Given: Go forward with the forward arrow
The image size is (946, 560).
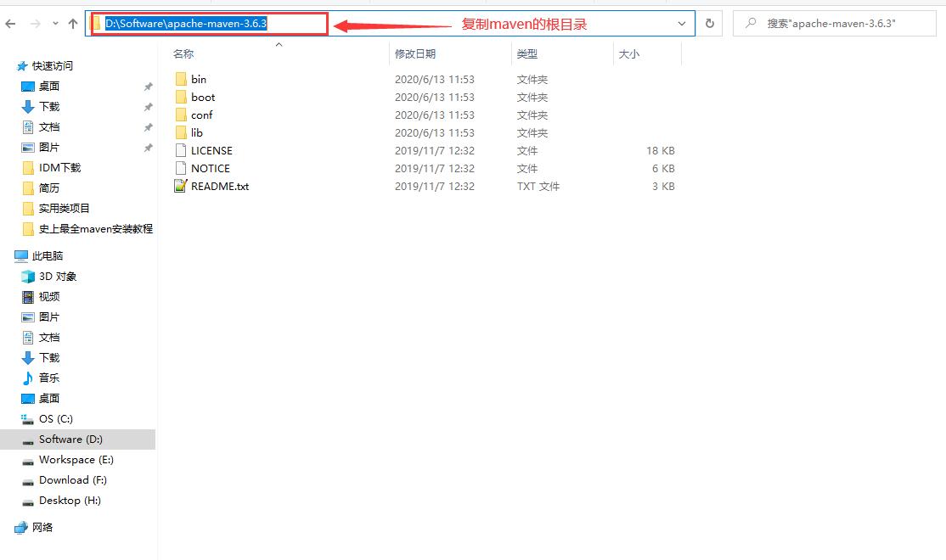Looking at the screenshot, I should (x=35, y=24).
